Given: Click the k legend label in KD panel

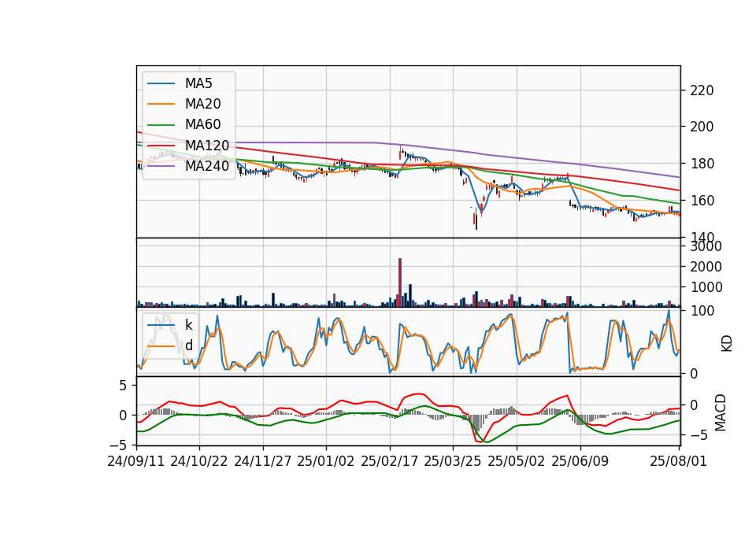Looking at the screenshot, I should click(x=188, y=325).
